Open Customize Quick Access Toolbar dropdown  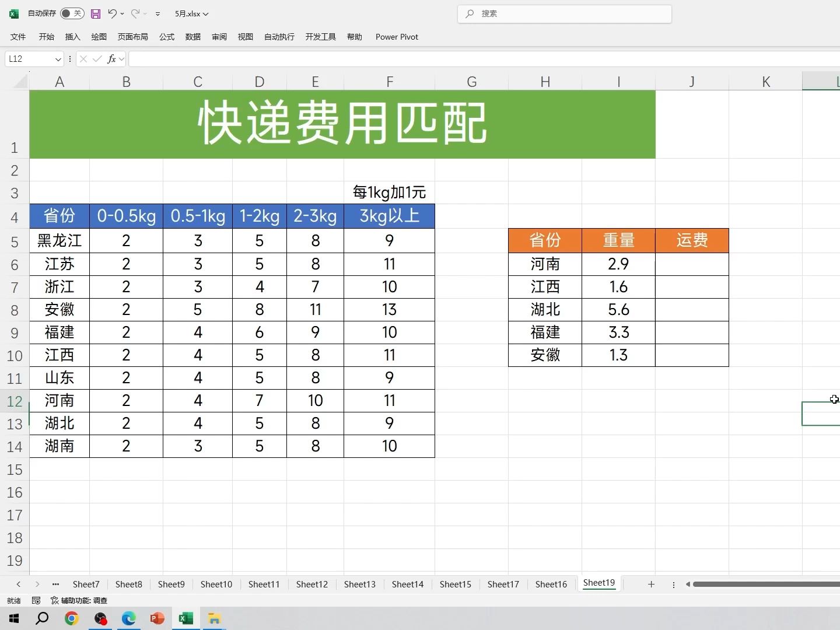(157, 13)
